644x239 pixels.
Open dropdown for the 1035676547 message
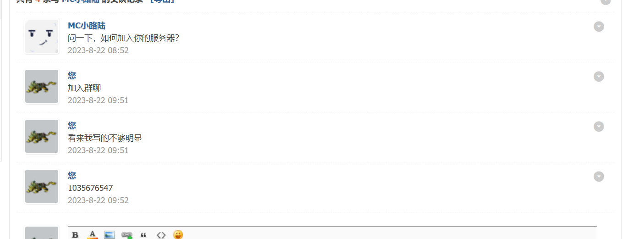point(599,177)
